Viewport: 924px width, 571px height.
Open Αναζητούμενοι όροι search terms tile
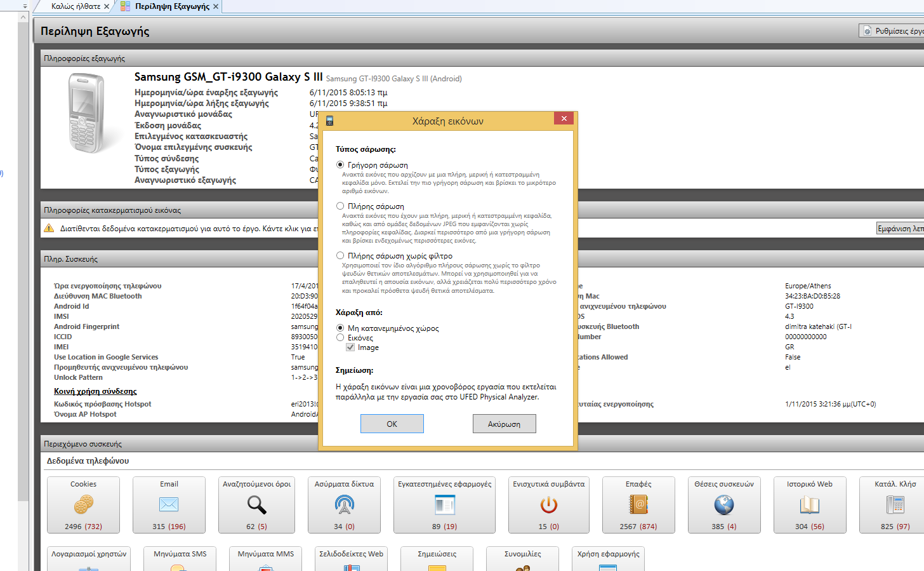point(256,505)
